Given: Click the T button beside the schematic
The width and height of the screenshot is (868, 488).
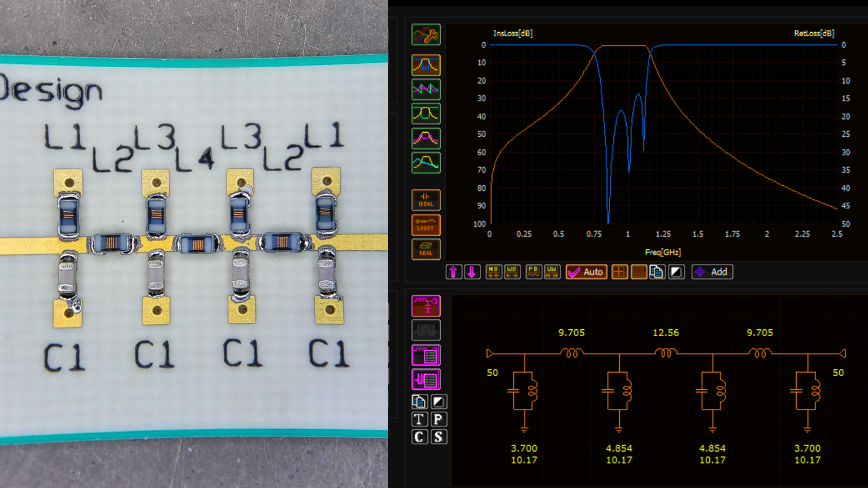Looking at the screenshot, I should point(419,419).
